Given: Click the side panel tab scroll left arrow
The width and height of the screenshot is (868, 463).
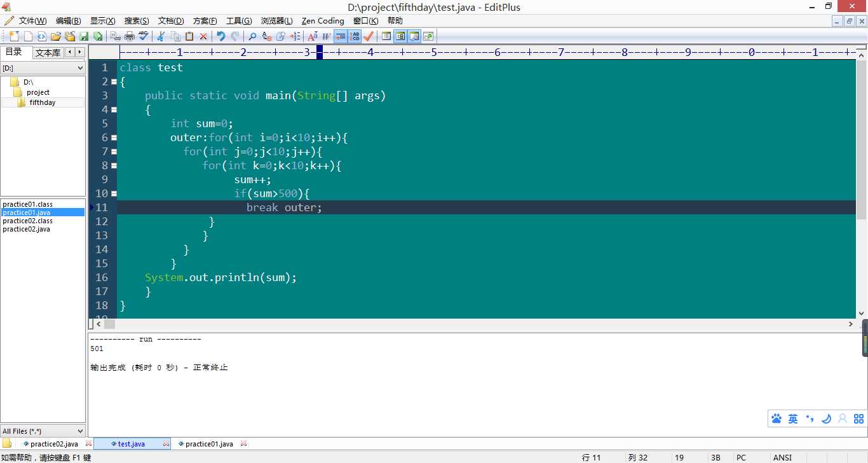Looking at the screenshot, I should click(x=70, y=52).
